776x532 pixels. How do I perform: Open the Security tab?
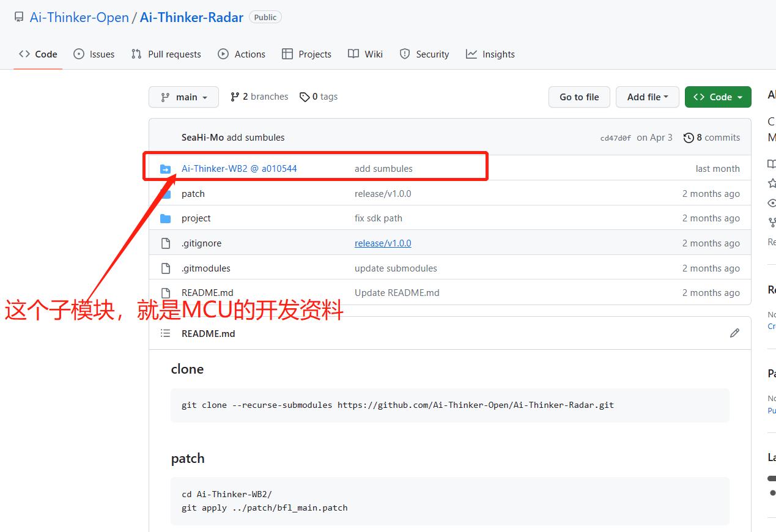click(424, 54)
